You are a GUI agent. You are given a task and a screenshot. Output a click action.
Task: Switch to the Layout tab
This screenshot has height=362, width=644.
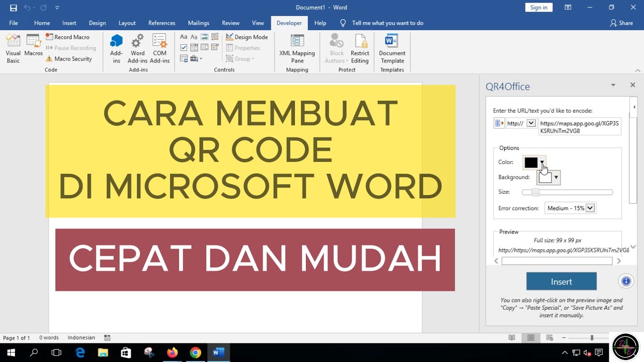click(x=127, y=23)
